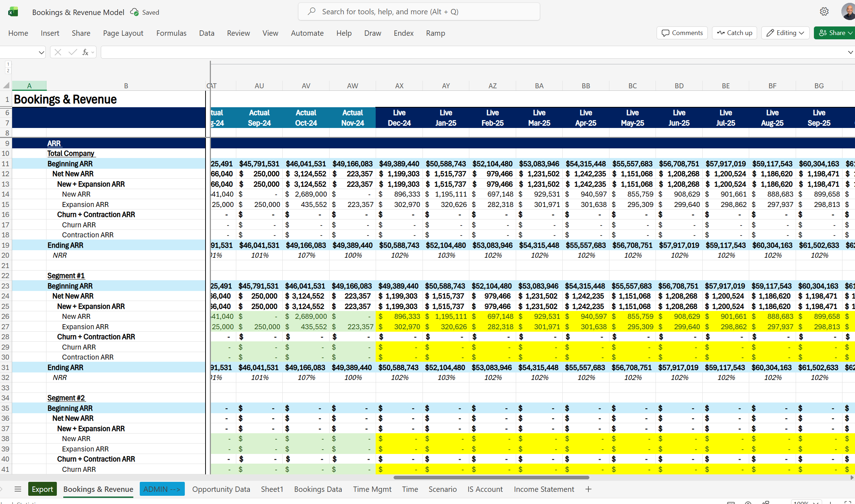Add a new sheet with plus icon

(x=588, y=489)
